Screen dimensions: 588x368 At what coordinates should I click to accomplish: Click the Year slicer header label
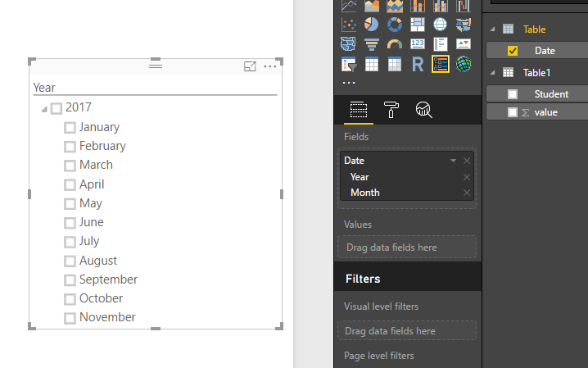[x=44, y=88]
